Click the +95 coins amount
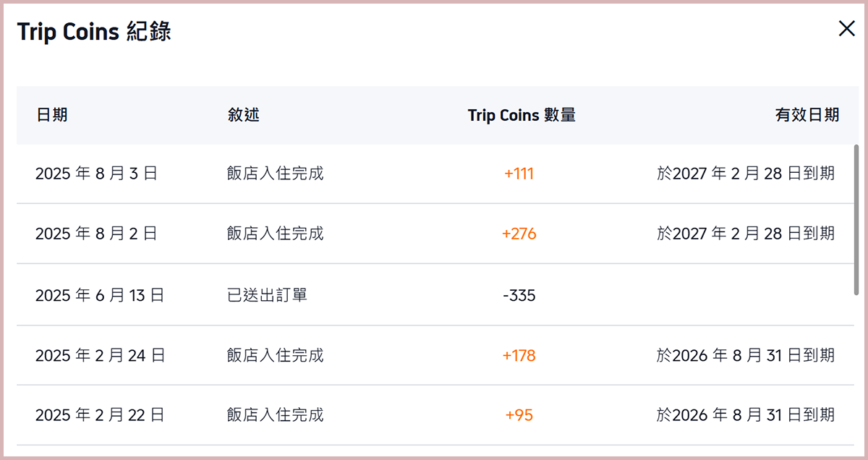This screenshot has height=460, width=868. coord(519,415)
